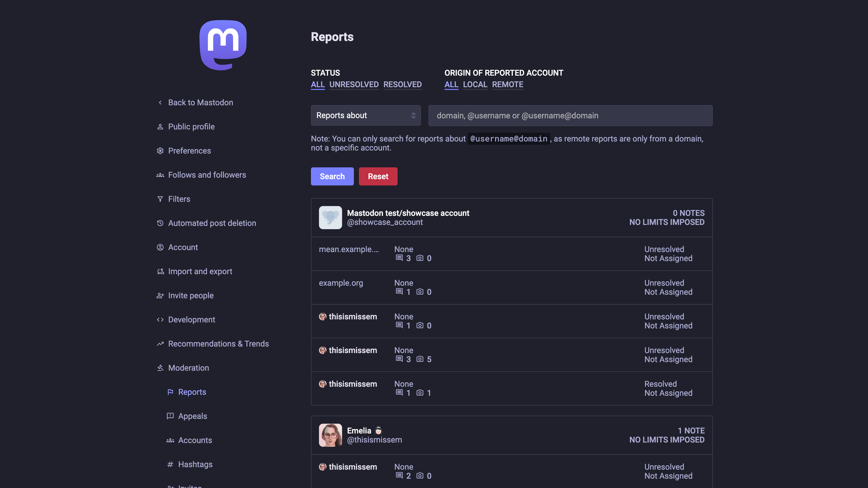Click the red Reset button

coord(378,176)
